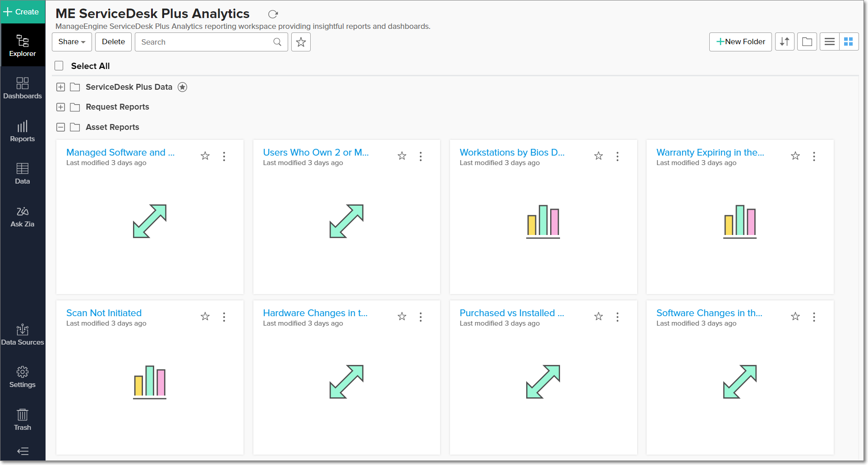Open the Ask Zia assistant

coord(23,216)
